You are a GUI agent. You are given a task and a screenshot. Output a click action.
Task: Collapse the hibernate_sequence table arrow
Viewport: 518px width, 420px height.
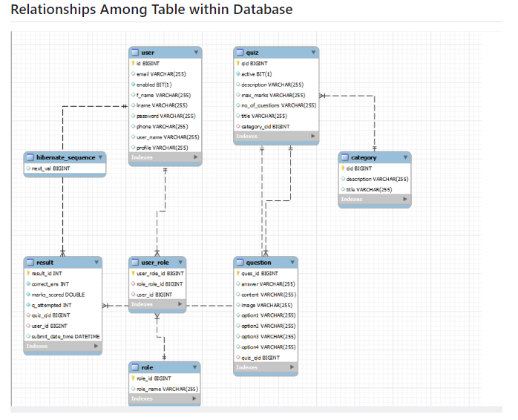click(x=100, y=157)
